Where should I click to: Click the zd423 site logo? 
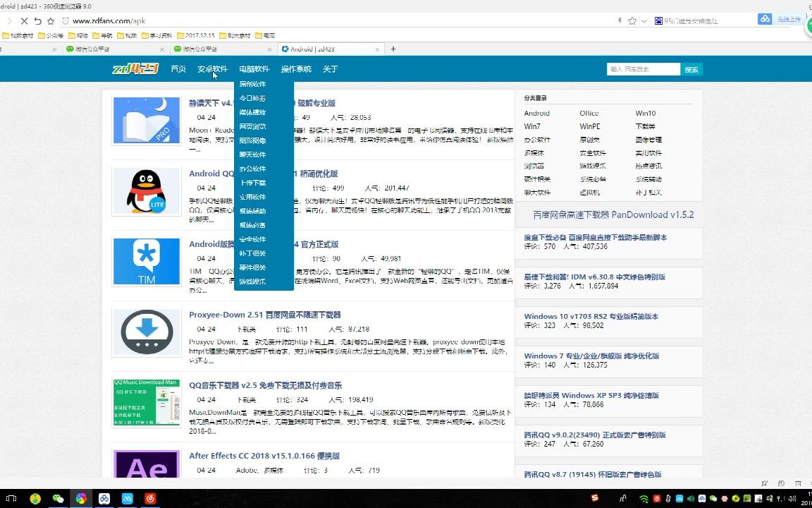pos(134,68)
